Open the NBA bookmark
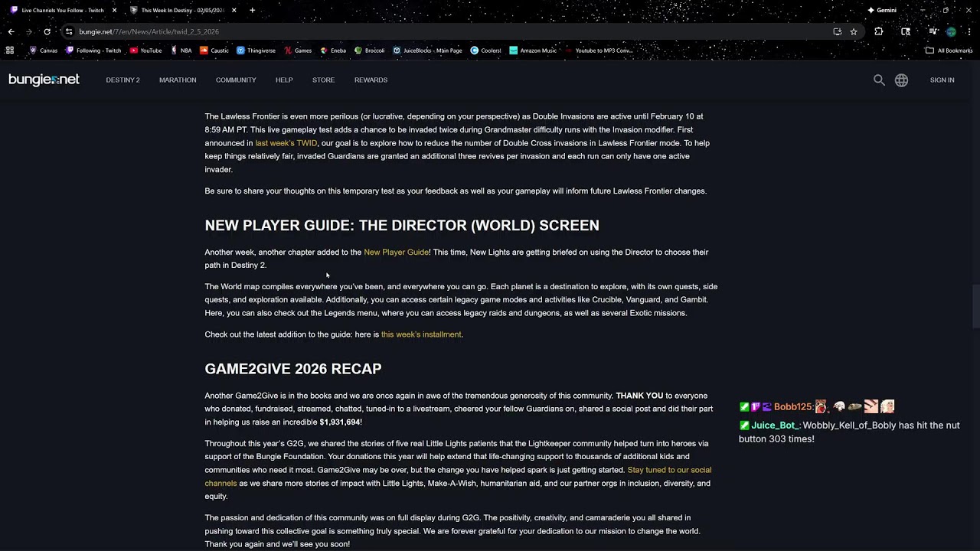Viewport: 980px width, 551px height. 181,51
